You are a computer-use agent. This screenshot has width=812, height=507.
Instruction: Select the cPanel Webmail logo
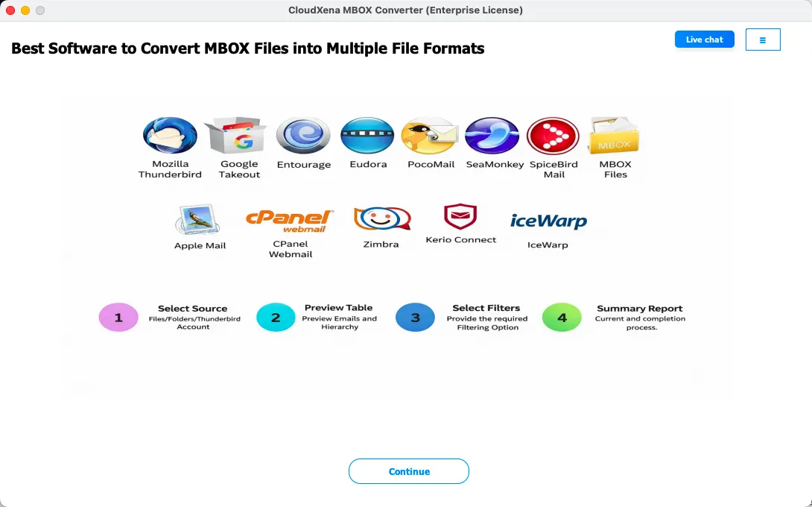click(x=290, y=221)
